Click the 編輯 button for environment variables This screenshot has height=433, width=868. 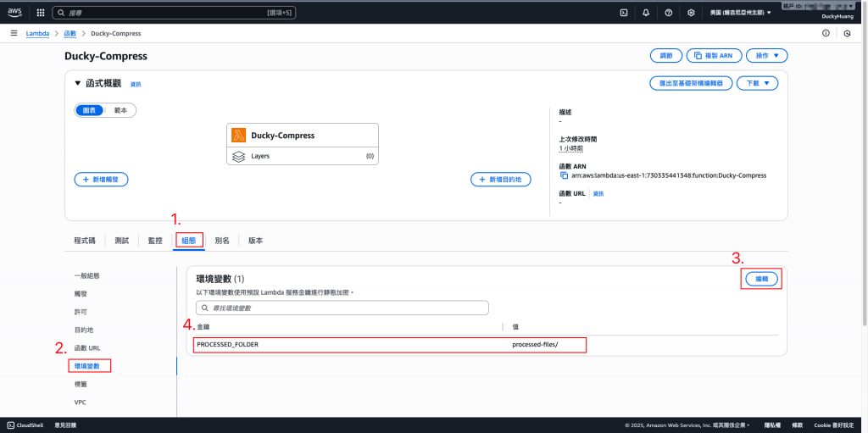coord(762,280)
